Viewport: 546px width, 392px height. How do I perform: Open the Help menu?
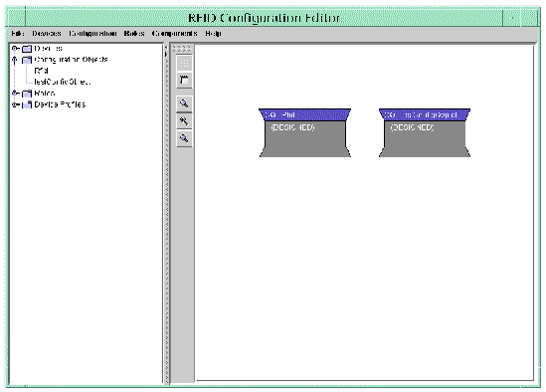[213, 34]
